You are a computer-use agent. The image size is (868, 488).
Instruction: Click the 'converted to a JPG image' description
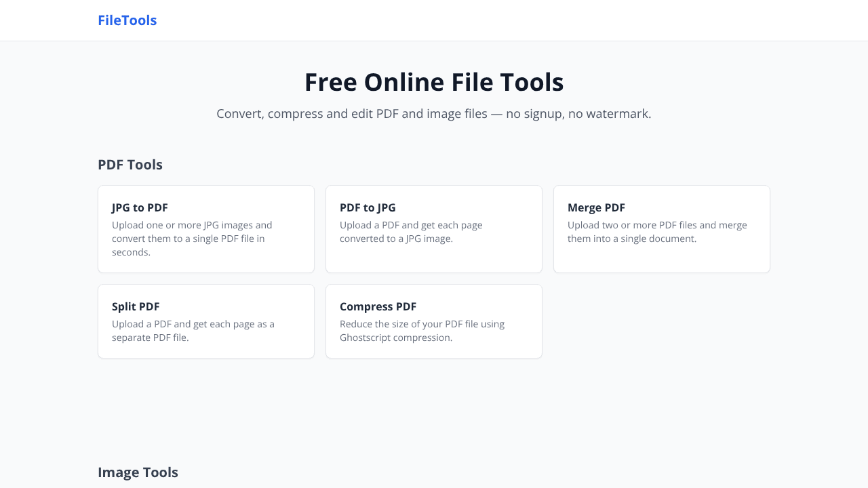point(396,239)
